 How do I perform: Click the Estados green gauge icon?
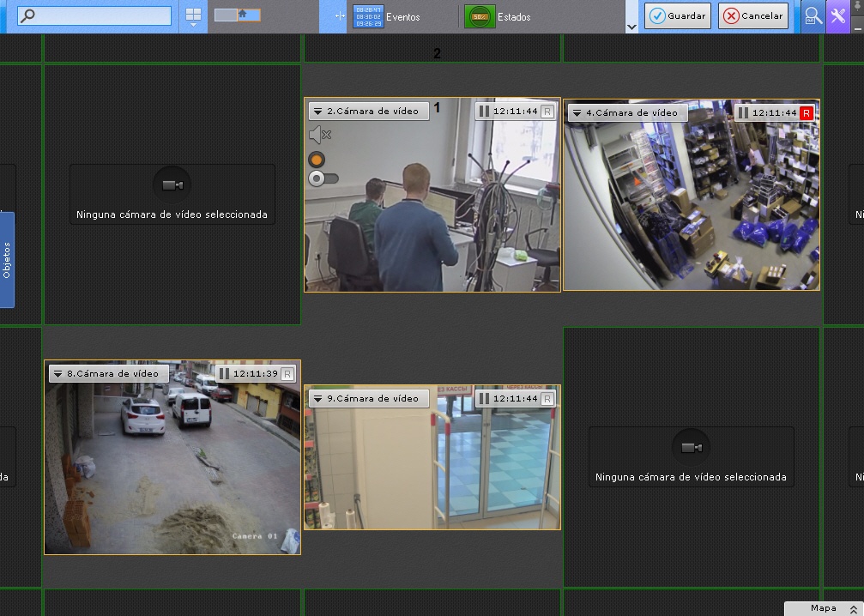(x=480, y=16)
